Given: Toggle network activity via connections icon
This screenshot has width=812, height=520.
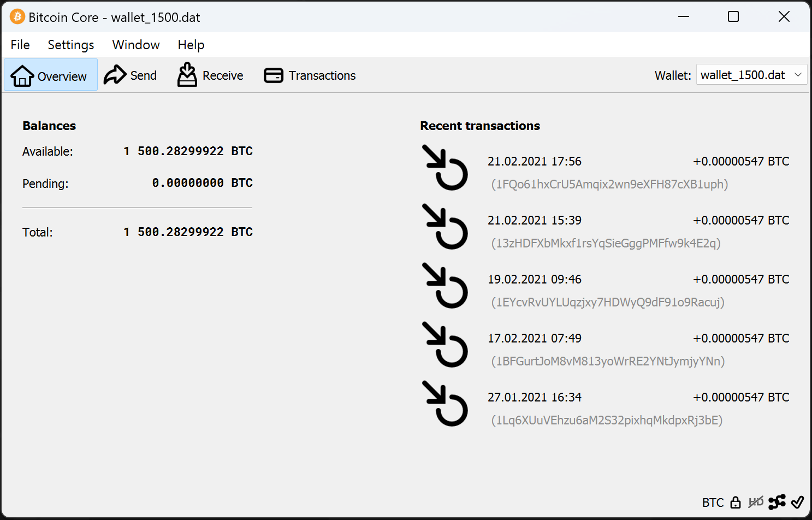Looking at the screenshot, I should (777, 502).
